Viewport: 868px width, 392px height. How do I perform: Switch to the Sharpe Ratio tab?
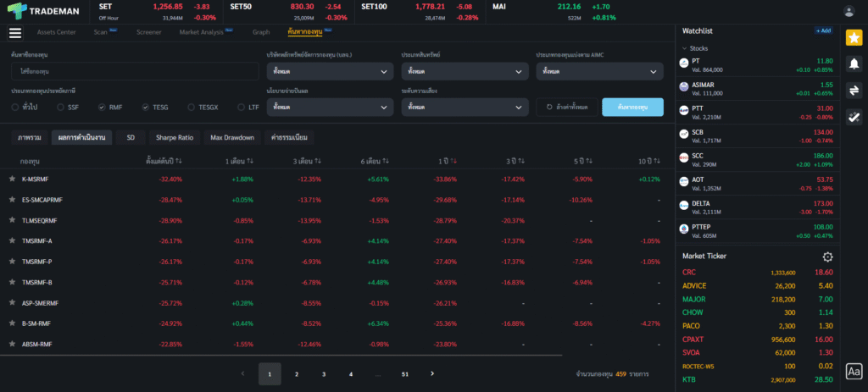(174, 137)
